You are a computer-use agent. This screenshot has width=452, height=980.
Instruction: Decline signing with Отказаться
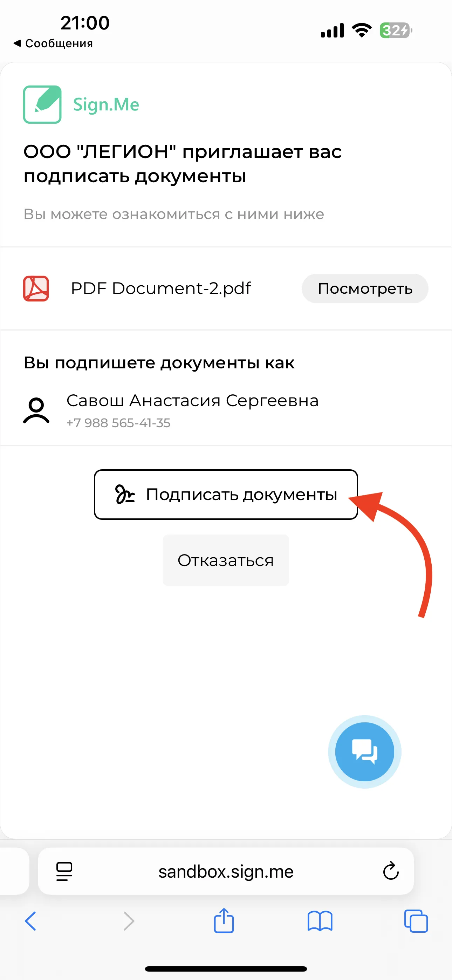click(x=226, y=560)
